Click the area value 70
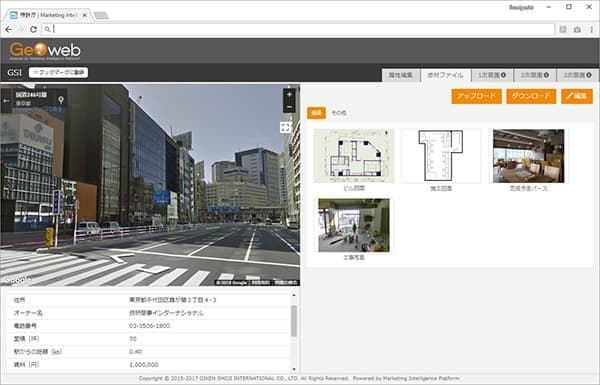Viewport: 600px width, 385px height. click(x=133, y=339)
